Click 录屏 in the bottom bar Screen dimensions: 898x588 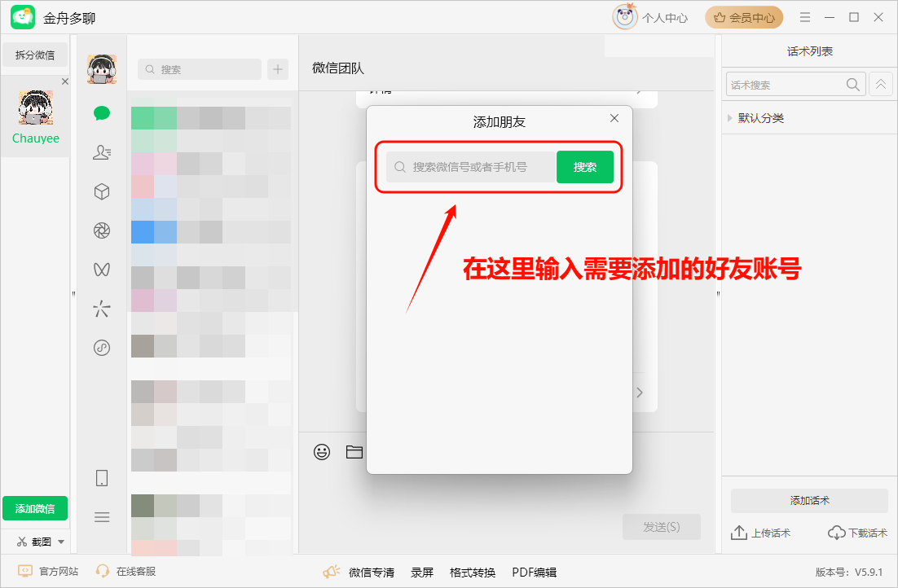(422, 572)
